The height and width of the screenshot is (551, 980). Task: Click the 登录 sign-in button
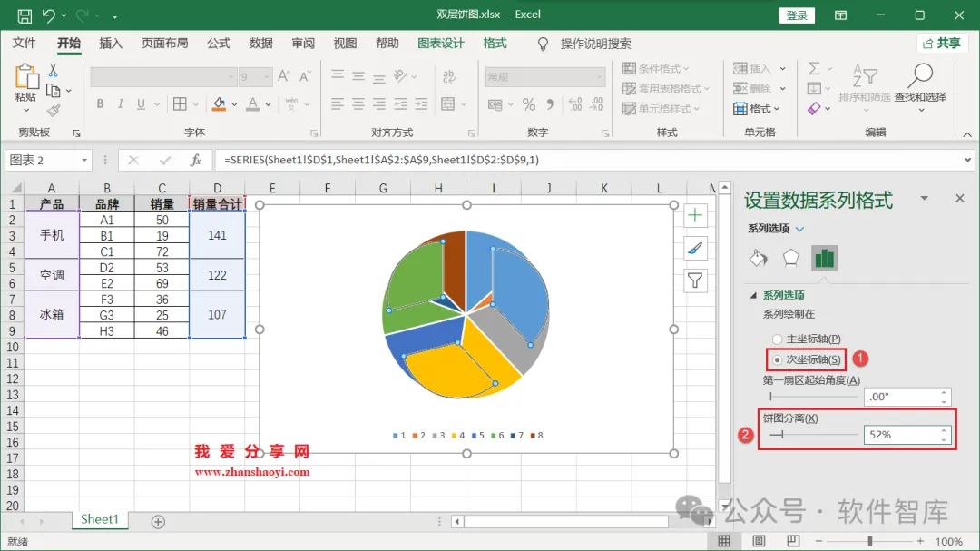[x=797, y=15]
